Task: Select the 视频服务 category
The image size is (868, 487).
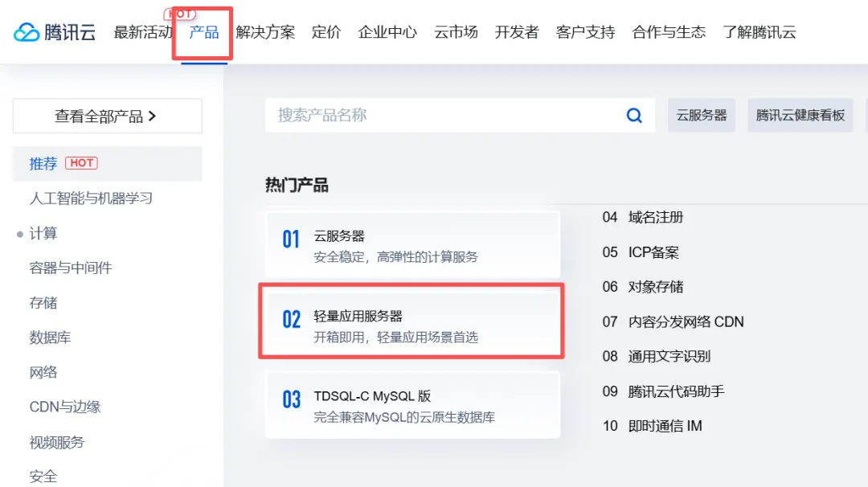Action: 56,442
